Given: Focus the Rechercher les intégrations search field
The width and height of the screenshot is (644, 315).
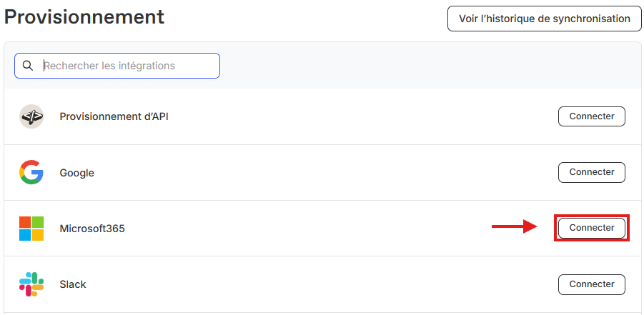Looking at the screenshot, I should click(x=129, y=66).
